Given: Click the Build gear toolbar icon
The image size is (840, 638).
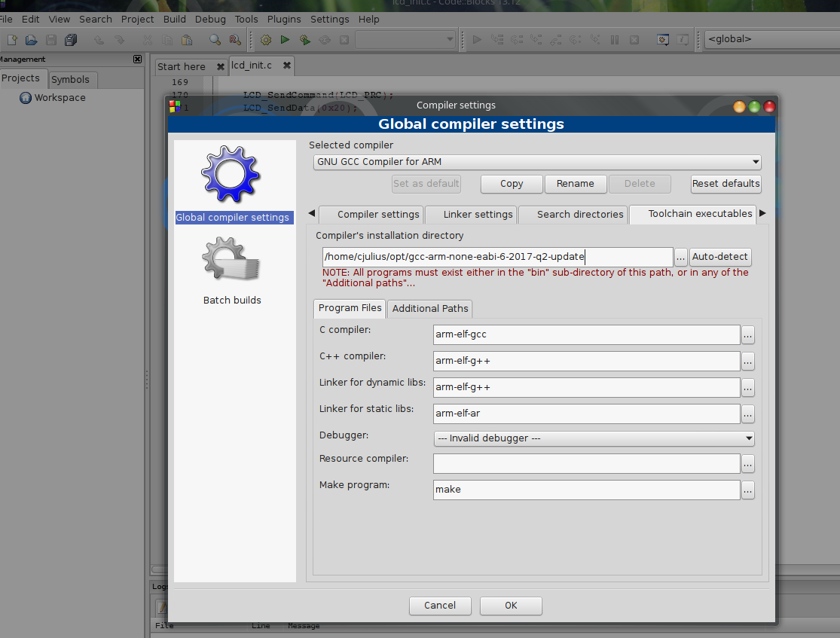Looking at the screenshot, I should [266, 40].
